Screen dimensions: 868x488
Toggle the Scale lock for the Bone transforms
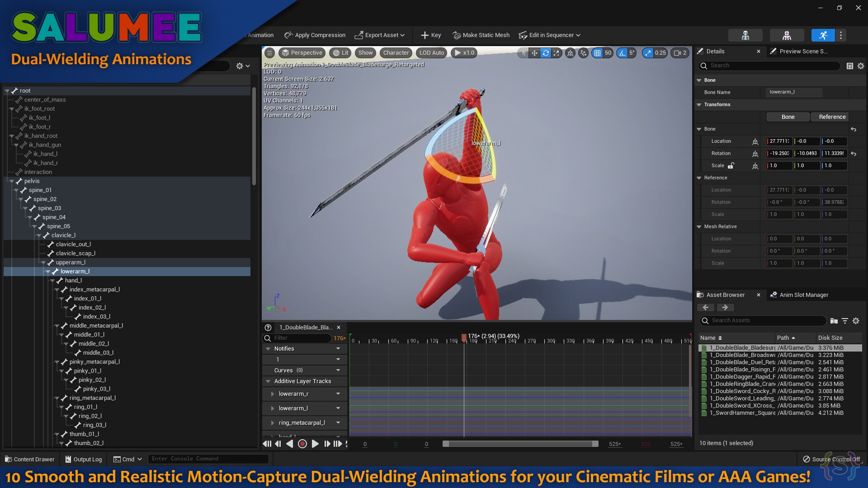click(731, 166)
